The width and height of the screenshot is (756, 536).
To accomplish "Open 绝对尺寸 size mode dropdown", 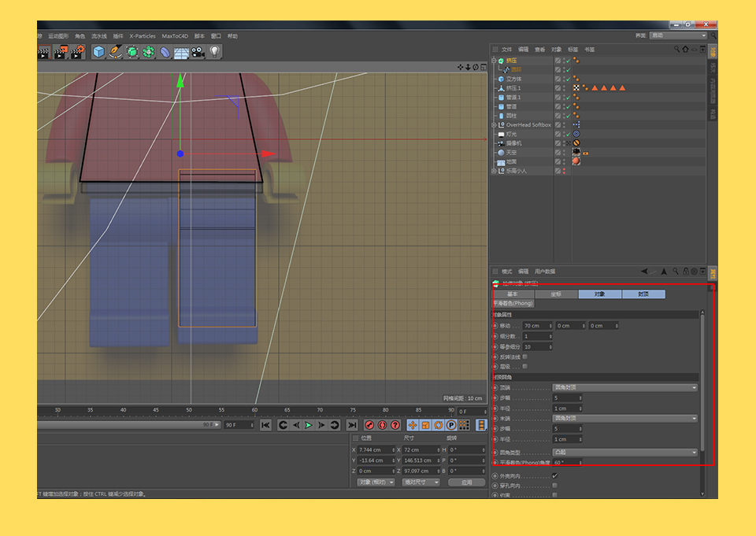I will (421, 482).
